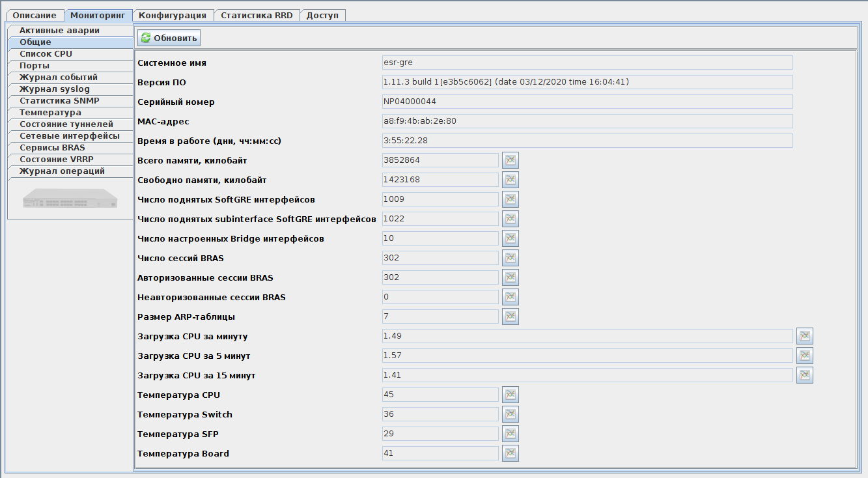Open Сервисы BRAS in the sidebar
The width and height of the screenshot is (868, 478).
pyautogui.click(x=52, y=148)
